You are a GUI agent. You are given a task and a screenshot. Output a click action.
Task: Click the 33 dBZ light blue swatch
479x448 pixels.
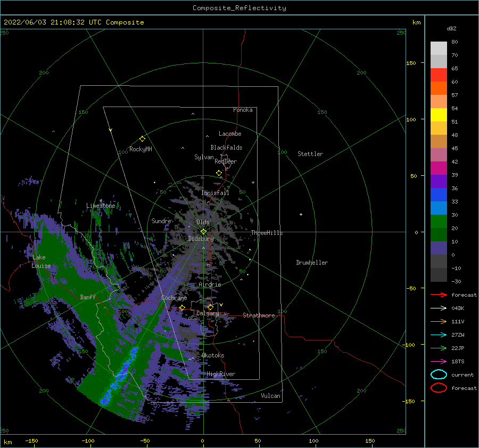click(439, 208)
